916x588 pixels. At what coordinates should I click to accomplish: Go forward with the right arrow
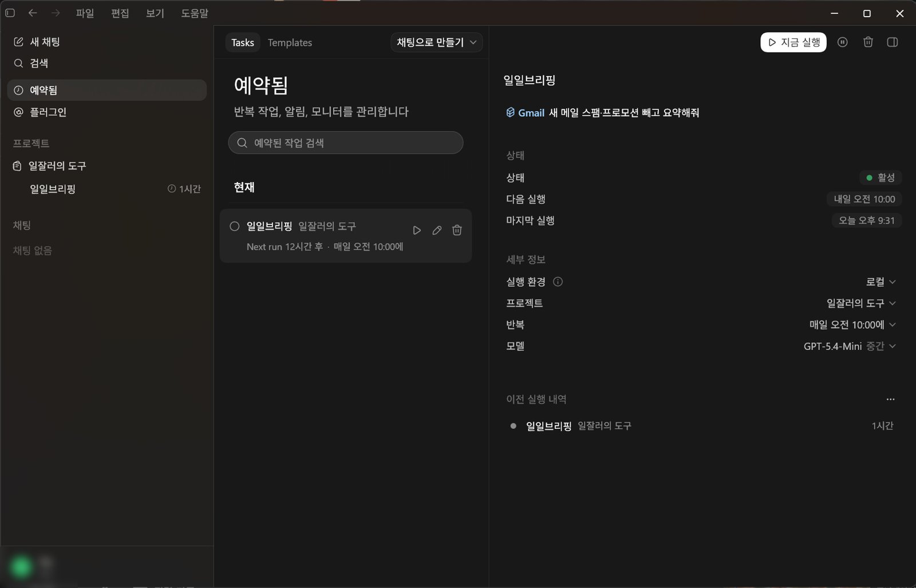click(56, 13)
